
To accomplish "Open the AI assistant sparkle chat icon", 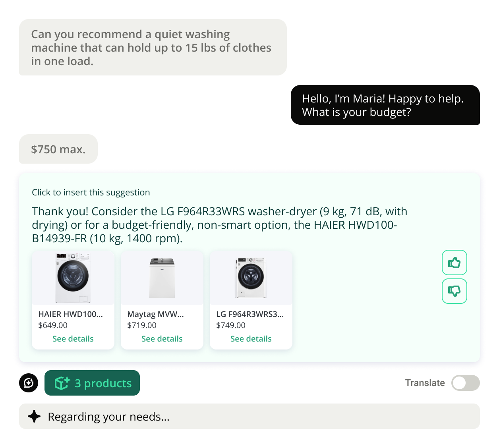I will pyautogui.click(x=29, y=383).
